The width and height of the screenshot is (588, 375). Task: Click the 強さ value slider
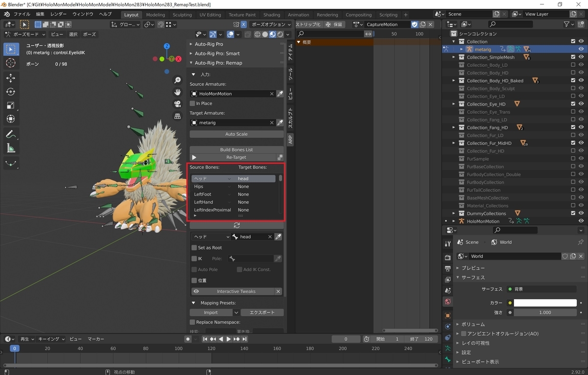[545, 312]
